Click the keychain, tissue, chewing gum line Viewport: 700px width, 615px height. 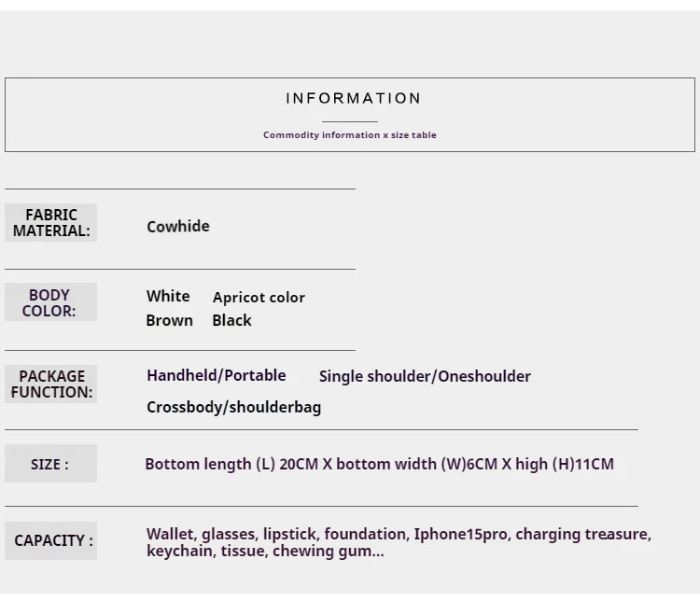coord(265,552)
